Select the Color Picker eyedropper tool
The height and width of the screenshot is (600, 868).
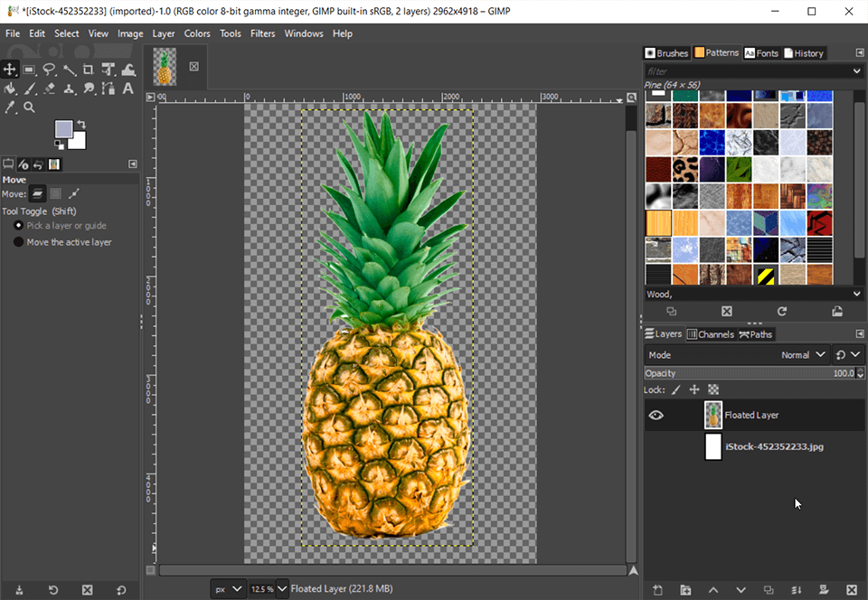pos(10,108)
